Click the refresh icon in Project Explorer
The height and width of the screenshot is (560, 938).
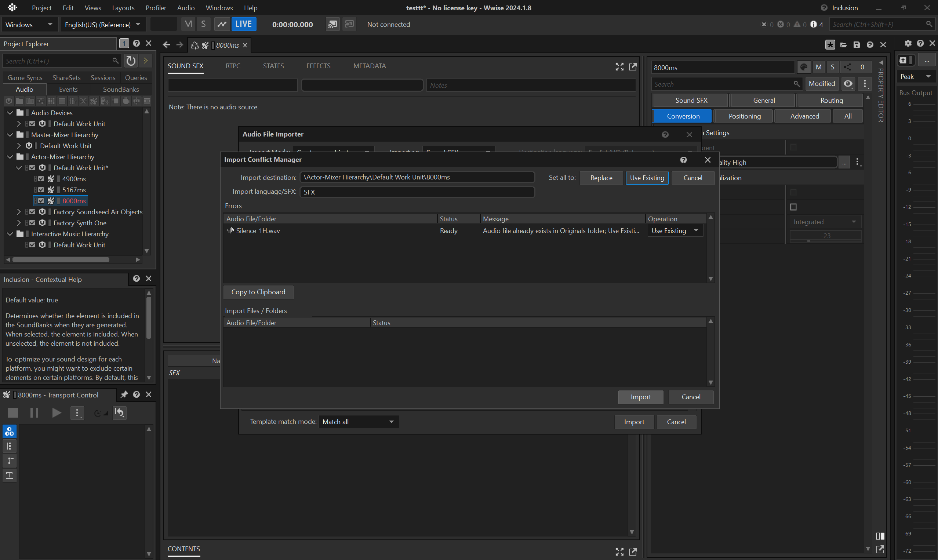click(x=131, y=61)
